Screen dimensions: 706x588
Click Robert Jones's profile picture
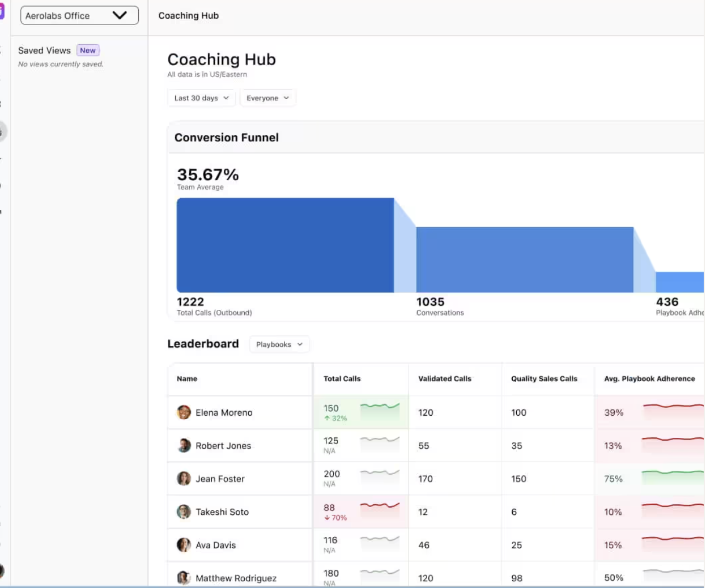tap(184, 446)
